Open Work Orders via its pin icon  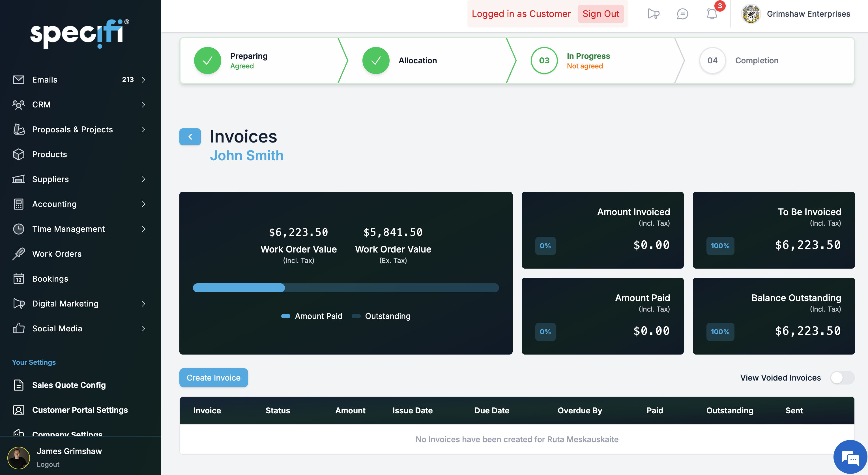(x=19, y=254)
